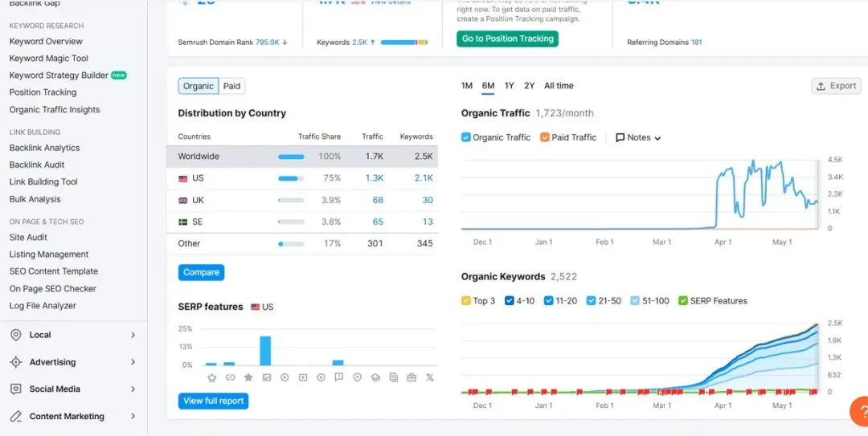Click the People also ask bubble icon
The image size is (868, 436).
(339, 377)
